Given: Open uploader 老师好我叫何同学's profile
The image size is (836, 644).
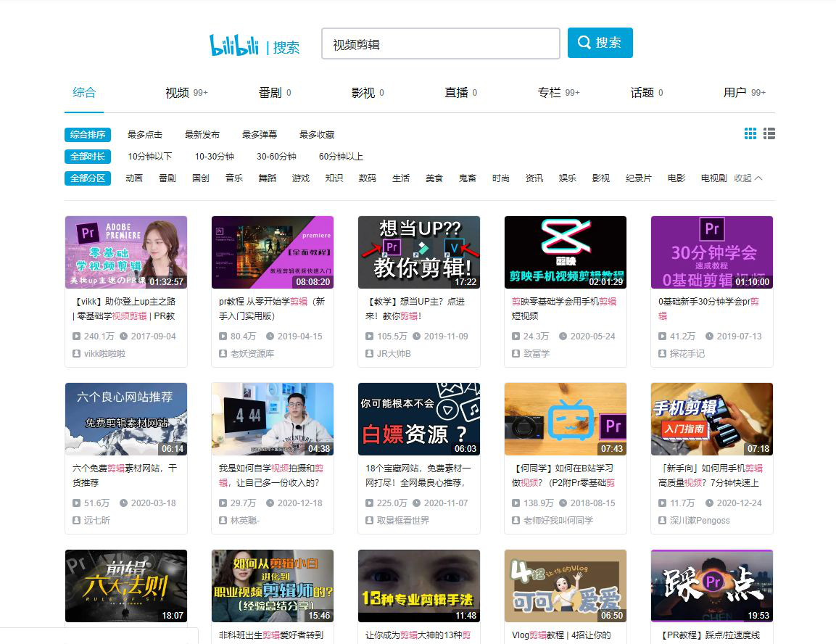Looking at the screenshot, I should 558,520.
